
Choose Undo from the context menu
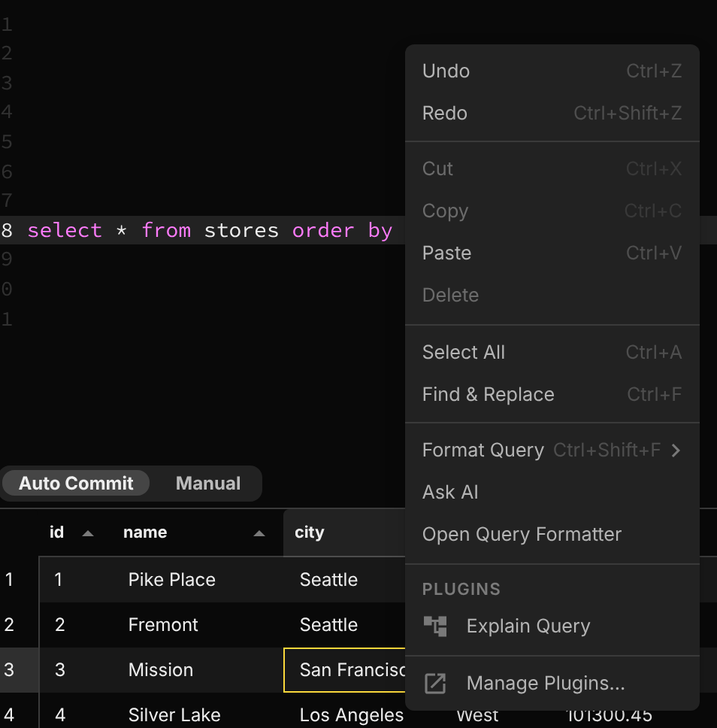click(552, 71)
